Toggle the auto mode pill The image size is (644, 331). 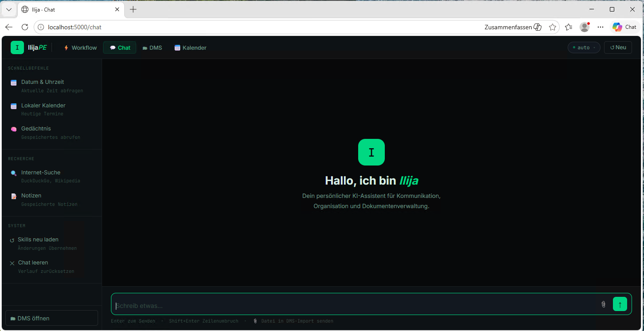pos(584,47)
